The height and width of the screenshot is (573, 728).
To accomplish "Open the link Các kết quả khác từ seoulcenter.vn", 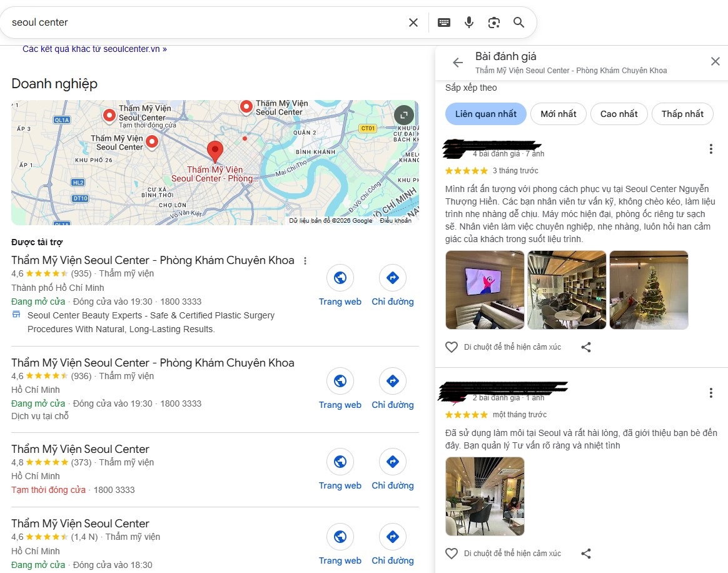I will tap(94, 49).
